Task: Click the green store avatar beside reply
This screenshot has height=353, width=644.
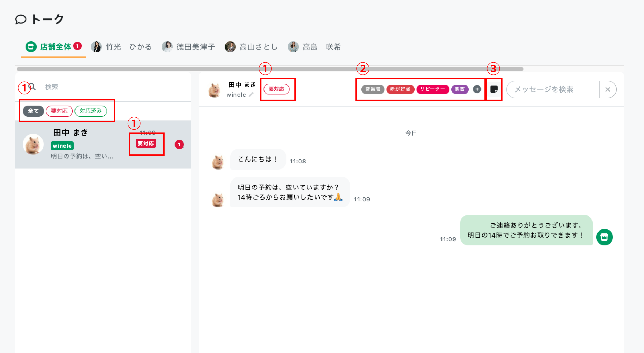Action: 604,237
